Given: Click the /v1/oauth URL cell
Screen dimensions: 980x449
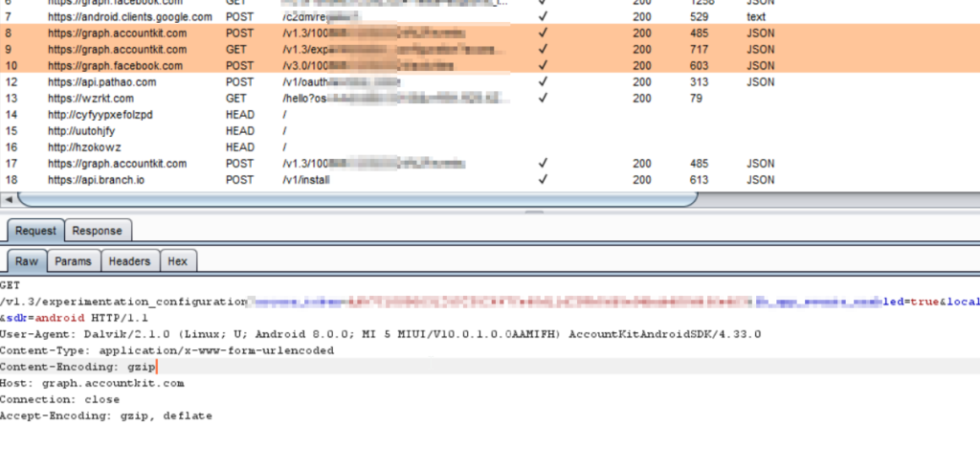Looking at the screenshot, I should [x=342, y=82].
